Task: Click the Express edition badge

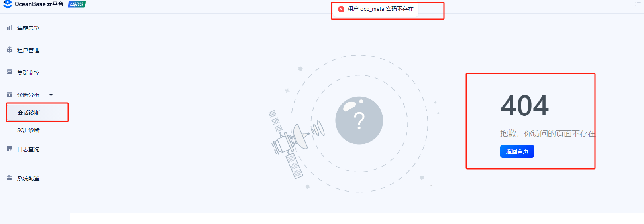Action: click(77, 4)
